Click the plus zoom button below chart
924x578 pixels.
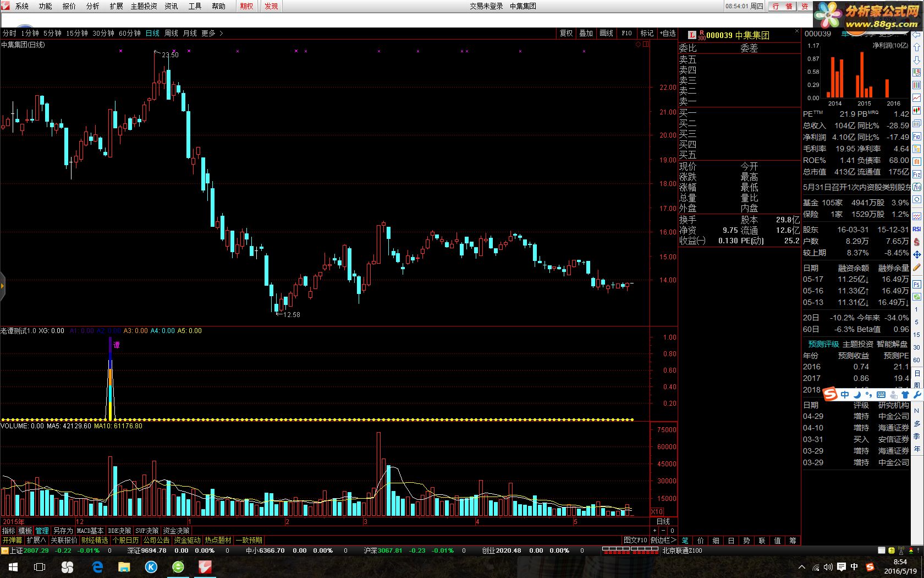654,531
